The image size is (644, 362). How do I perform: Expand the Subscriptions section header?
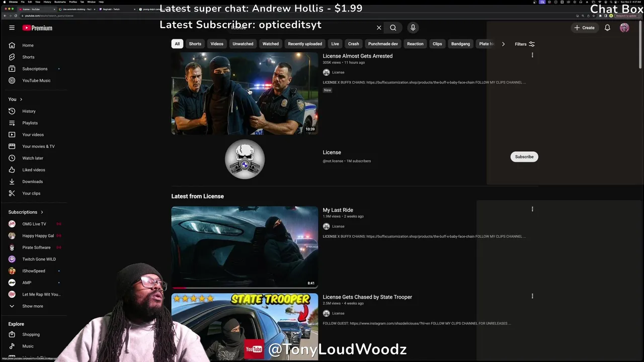click(x=26, y=212)
